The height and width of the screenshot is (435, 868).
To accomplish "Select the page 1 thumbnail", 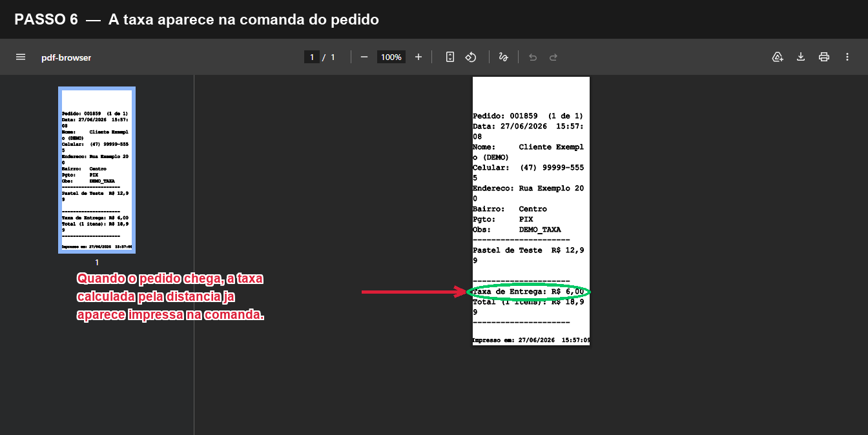I will point(97,170).
